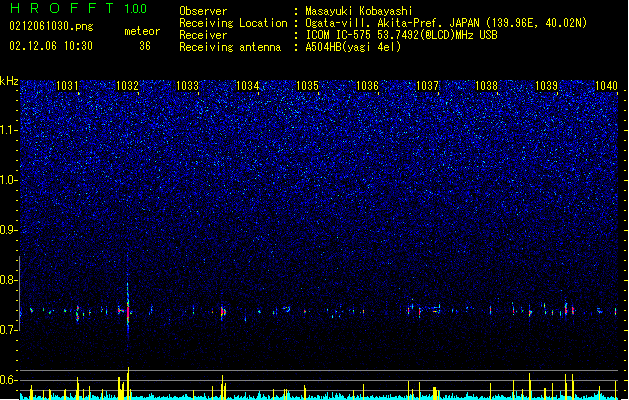This screenshot has width=629, height=400.
Task: Click time marker 1037 on the spectrogram
Action: click(x=428, y=85)
